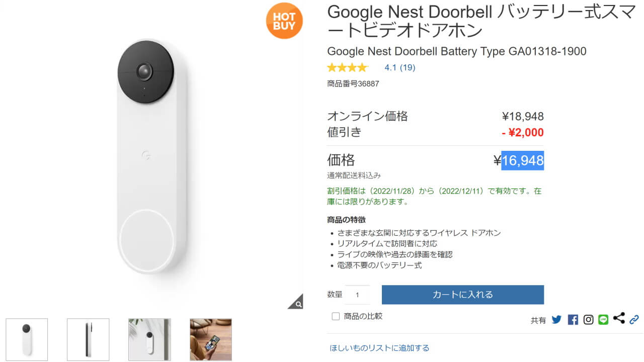Select the first product thumbnail

coord(27,339)
